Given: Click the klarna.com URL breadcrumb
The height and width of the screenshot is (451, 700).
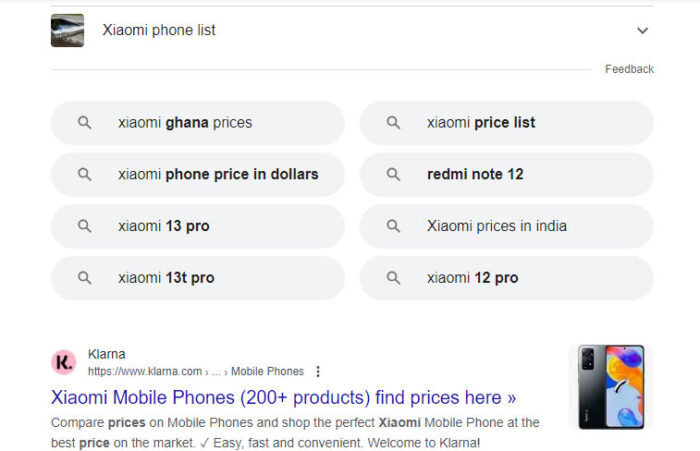Looking at the screenshot, I should coord(196,372).
